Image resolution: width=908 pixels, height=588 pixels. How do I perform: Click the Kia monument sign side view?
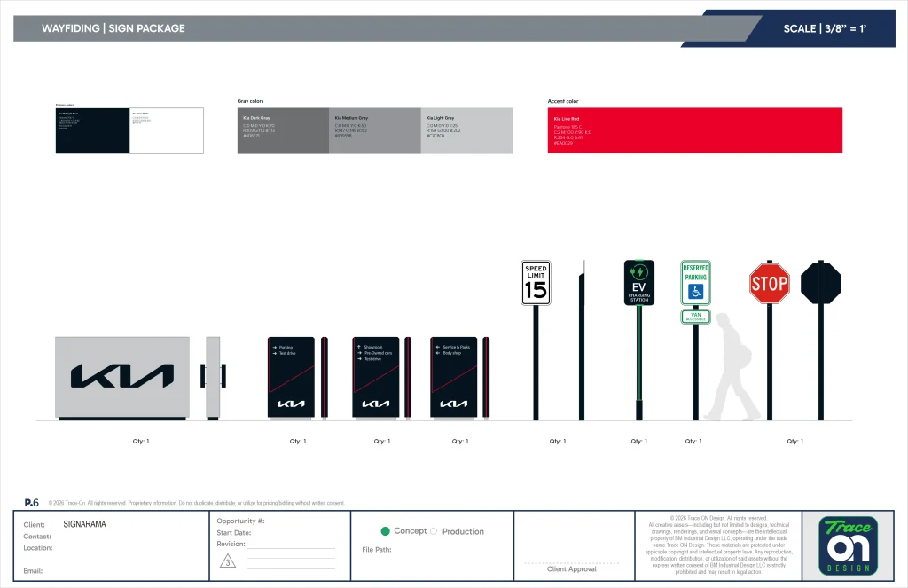click(x=213, y=378)
